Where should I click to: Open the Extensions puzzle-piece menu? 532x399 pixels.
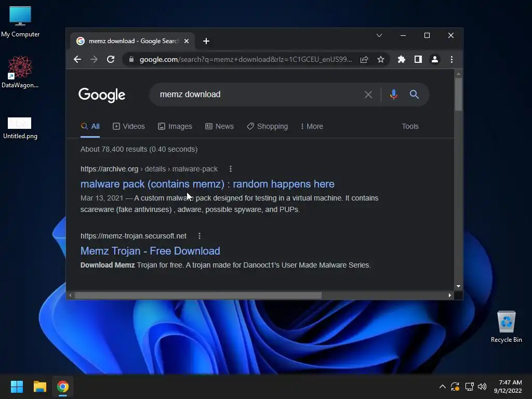click(x=402, y=60)
